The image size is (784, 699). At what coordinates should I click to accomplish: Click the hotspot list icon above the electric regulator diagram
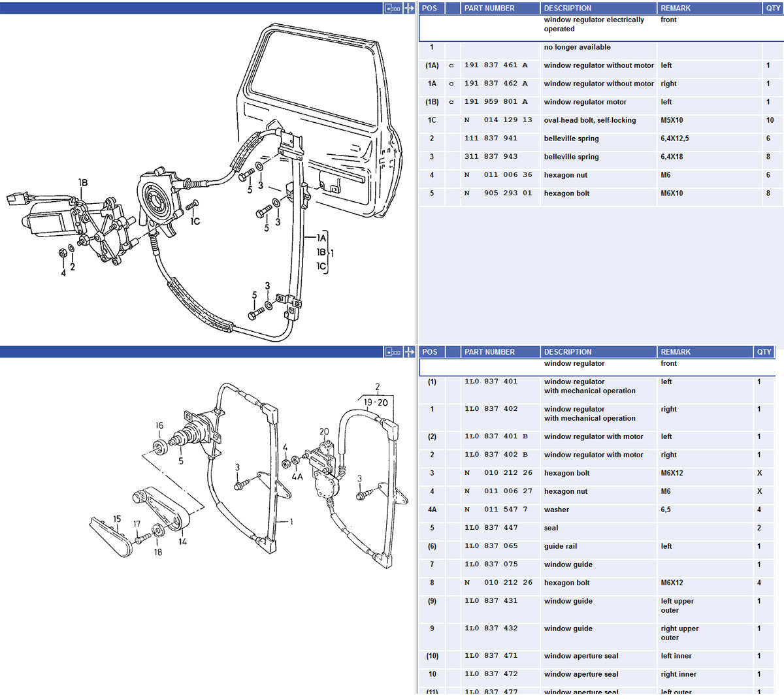coord(393,8)
